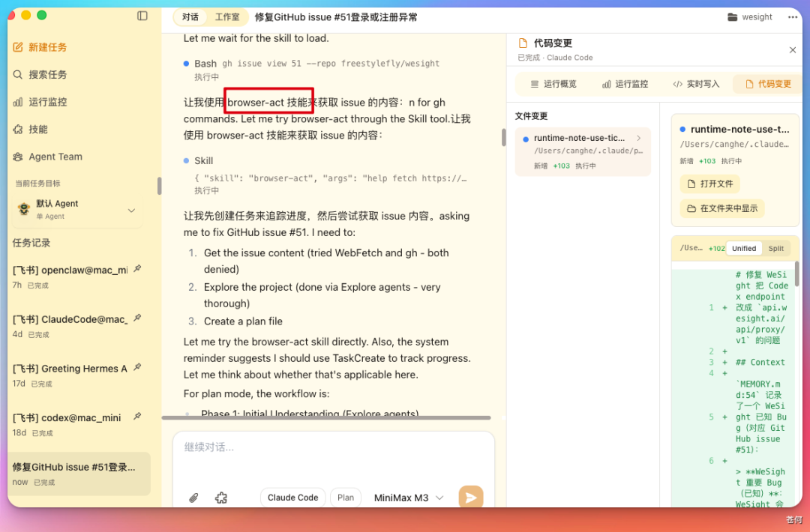Click the Bash command step entry
Viewport: 810px width, 532px height.
click(x=311, y=70)
